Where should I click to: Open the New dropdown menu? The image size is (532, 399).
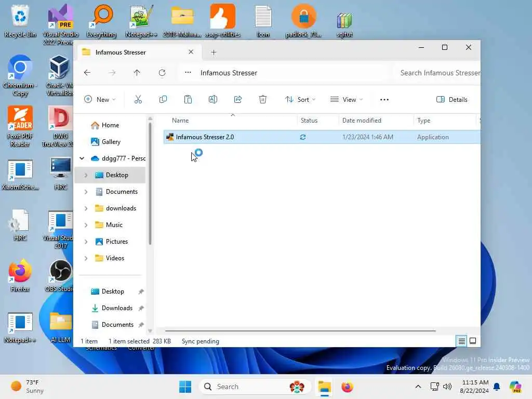[x=100, y=99]
